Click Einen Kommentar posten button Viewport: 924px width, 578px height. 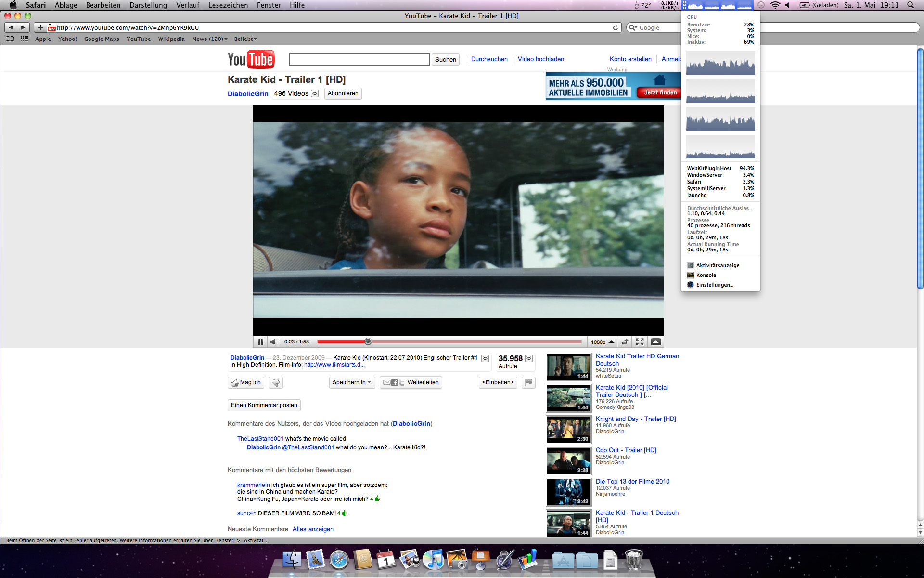(264, 405)
